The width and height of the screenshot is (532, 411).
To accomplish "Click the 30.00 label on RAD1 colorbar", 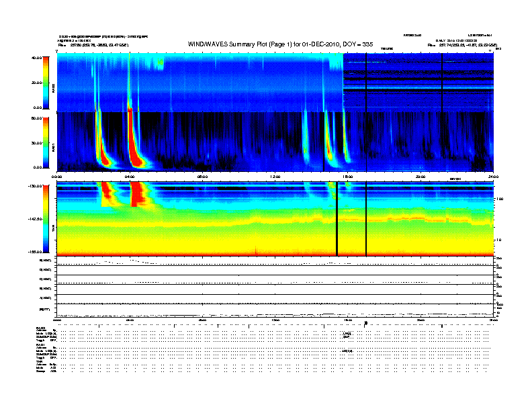I will pos(36,143).
